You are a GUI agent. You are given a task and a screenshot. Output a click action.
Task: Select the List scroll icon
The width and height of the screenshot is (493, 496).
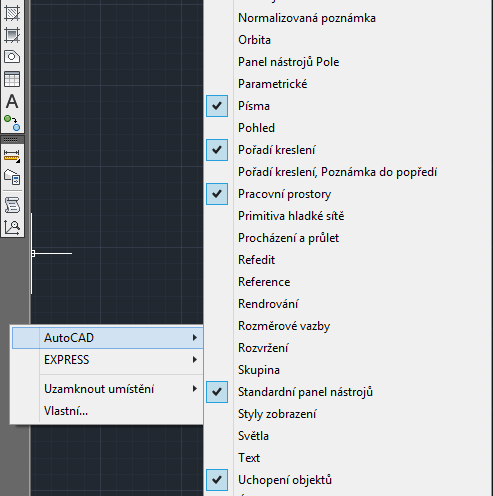coord(12,205)
